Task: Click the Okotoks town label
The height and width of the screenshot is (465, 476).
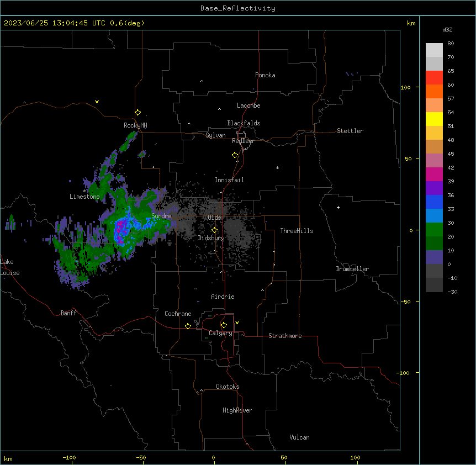Action: 228,387
